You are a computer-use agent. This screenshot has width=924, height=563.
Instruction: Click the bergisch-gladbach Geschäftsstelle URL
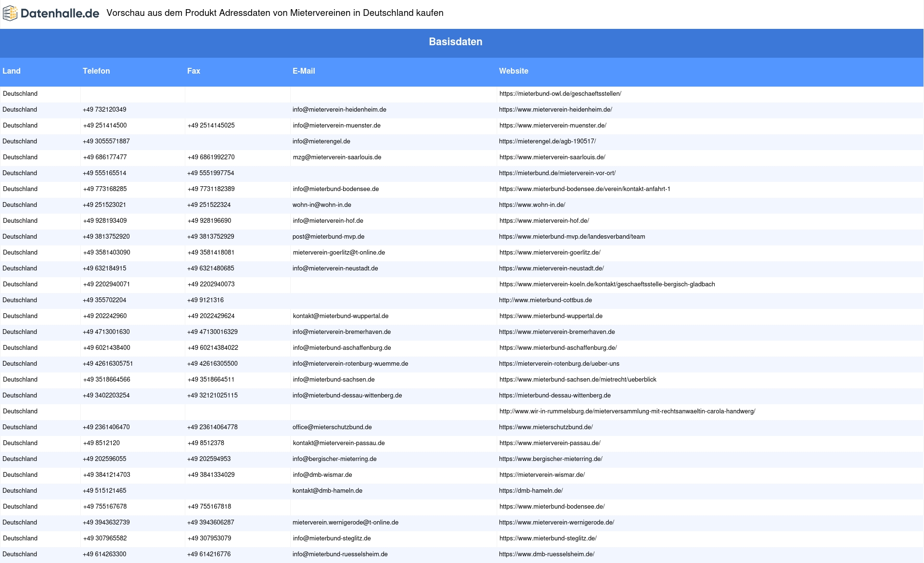click(607, 284)
